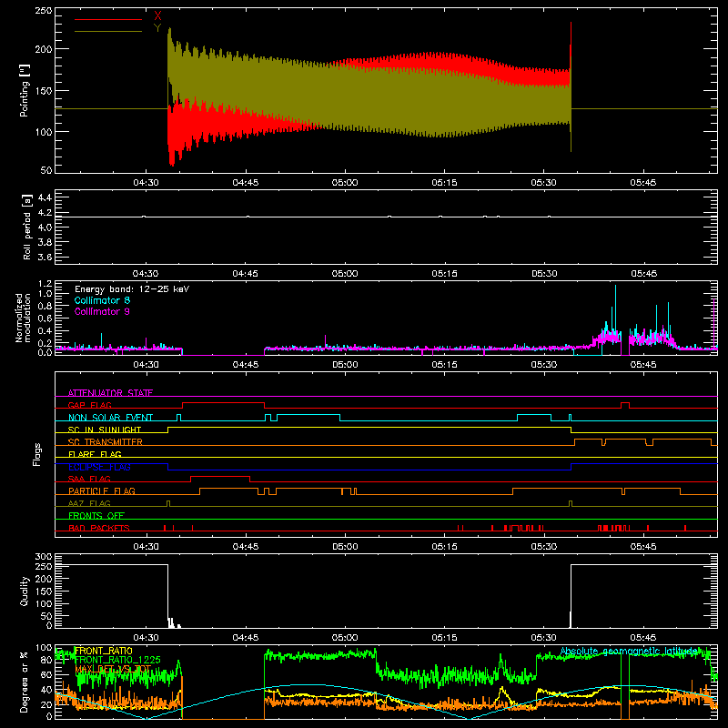Image resolution: width=728 pixels, height=728 pixels.
Task: Click '04:30' under the Pointing plot
Action: [146, 183]
